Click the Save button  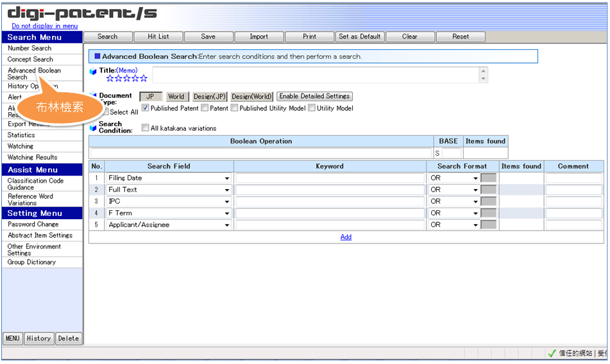208,37
